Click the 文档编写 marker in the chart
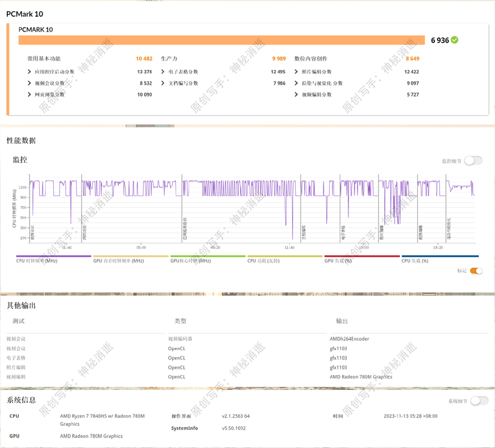The height and width of the screenshot is (448, 495). point(304,233)
